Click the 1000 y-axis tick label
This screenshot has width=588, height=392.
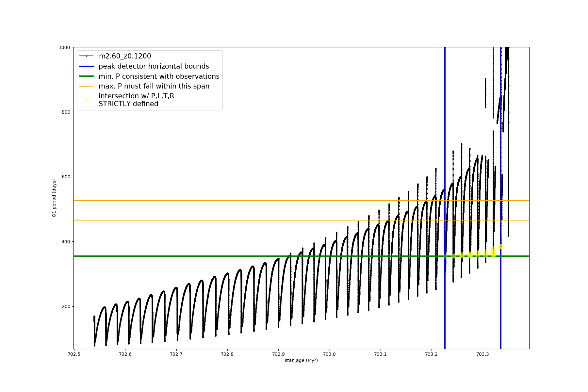coord(64,47)
